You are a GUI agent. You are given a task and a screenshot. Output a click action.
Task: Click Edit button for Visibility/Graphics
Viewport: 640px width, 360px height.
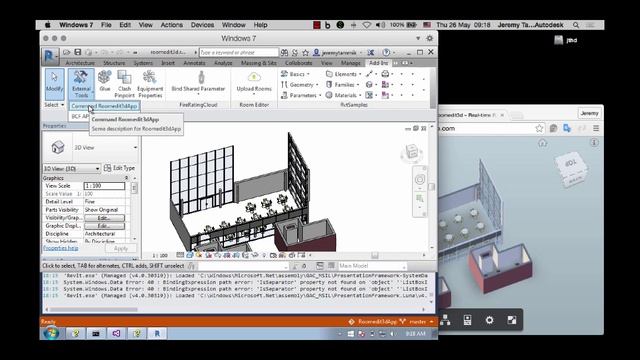pos(104,218)
